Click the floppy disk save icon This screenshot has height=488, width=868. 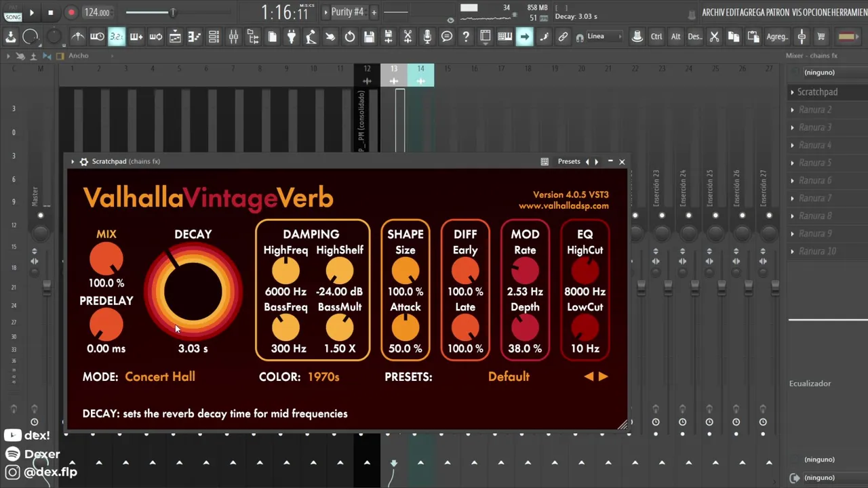(x=369, y=37)
